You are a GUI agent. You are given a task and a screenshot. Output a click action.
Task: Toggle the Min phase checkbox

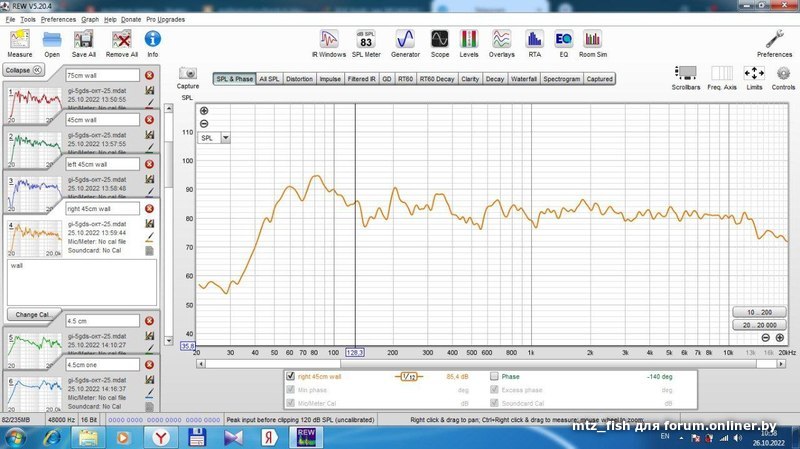(x=291, y=390)
